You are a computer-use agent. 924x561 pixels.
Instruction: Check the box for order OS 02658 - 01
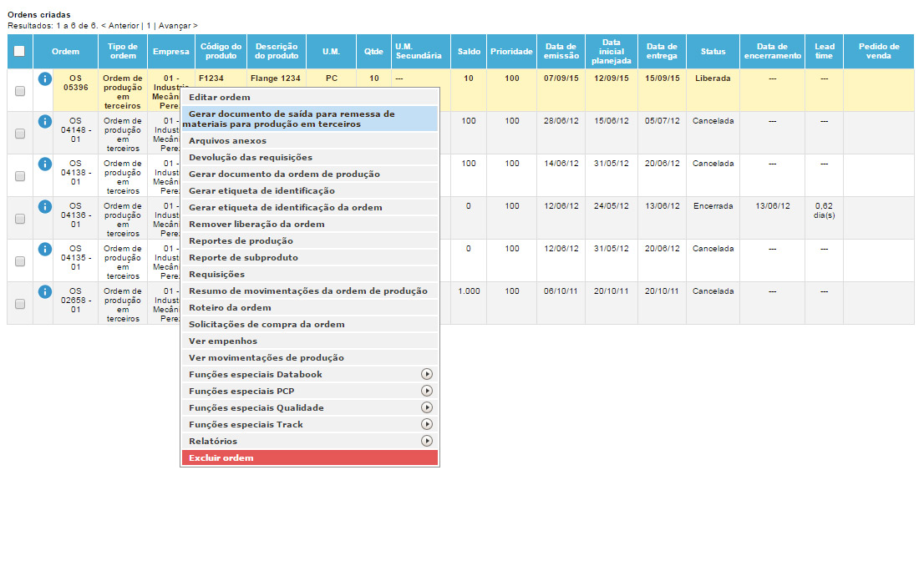pos(20,304)
